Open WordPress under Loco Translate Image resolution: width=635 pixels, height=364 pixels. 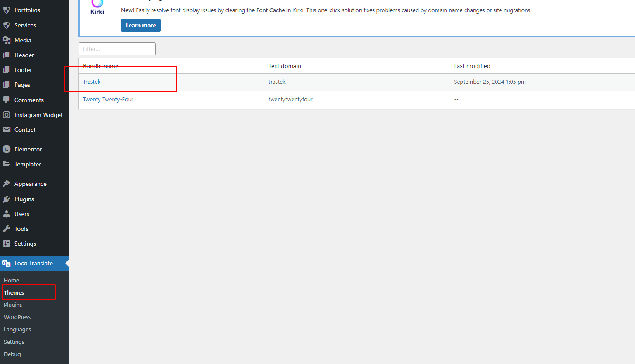(17, 317)
